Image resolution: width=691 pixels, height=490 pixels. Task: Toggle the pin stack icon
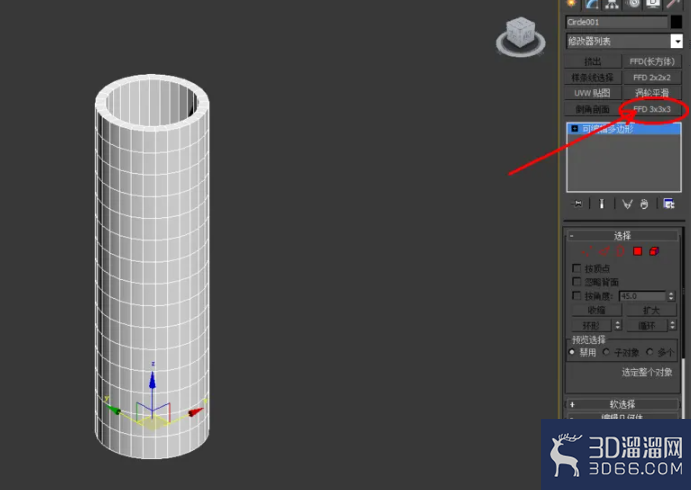(x=577, y=204)
